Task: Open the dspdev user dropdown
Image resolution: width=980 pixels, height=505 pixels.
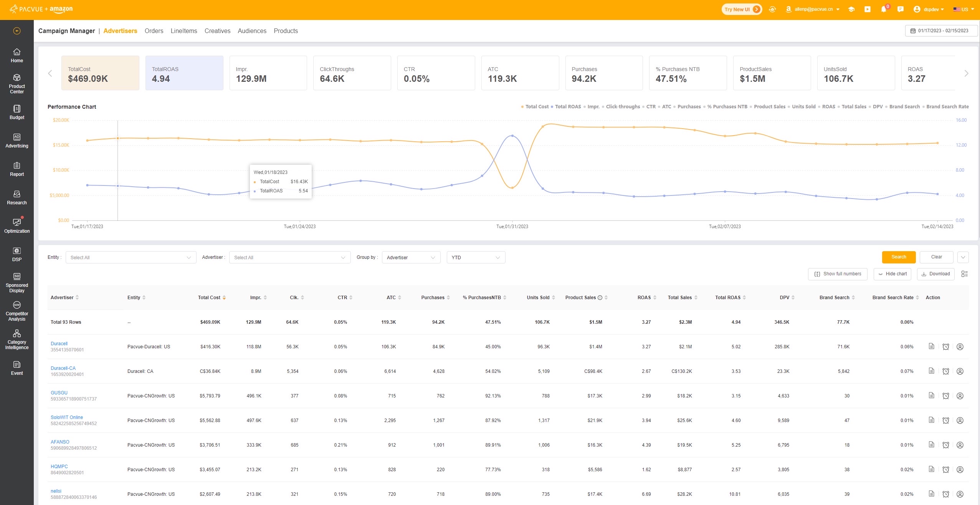Action: 928,9
